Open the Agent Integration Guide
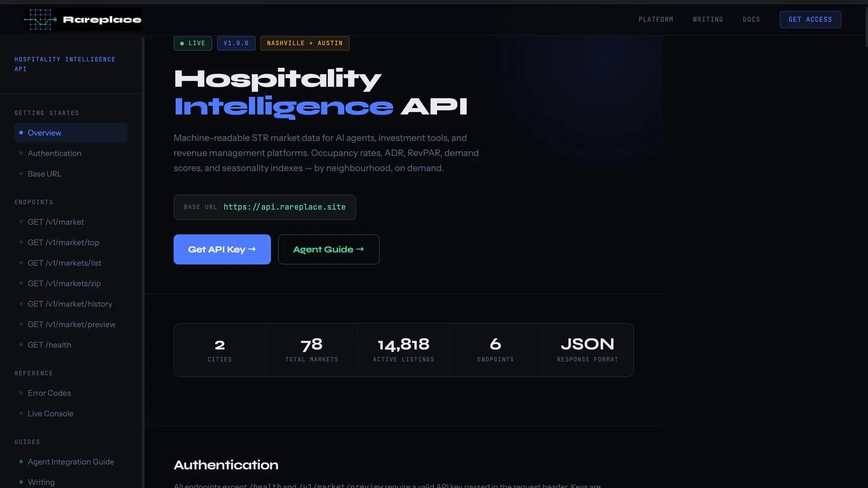868x488 pixels. [x=71, y=462]
